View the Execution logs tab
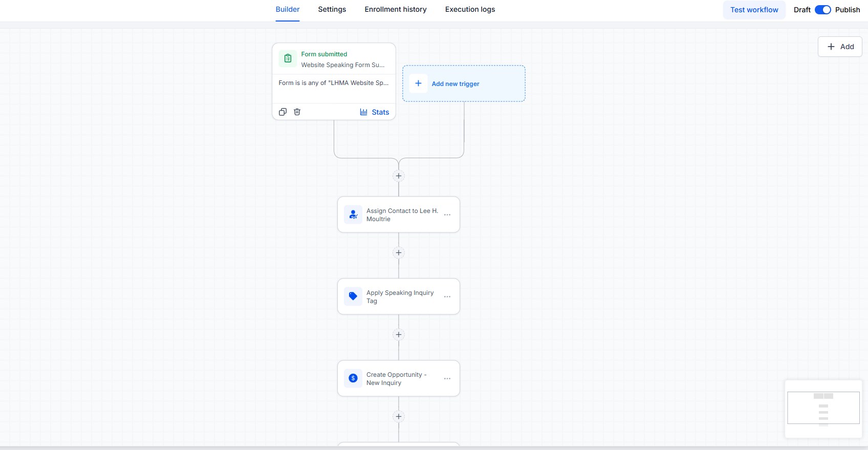The height and width of the screenshot is (450, 868). [x=470, y=9]
